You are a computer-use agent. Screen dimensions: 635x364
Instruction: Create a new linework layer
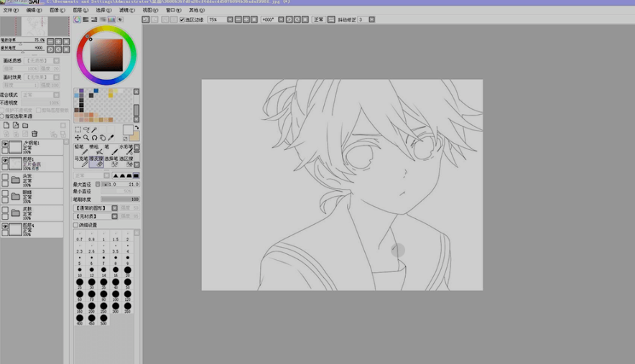(x=16, y=126)
